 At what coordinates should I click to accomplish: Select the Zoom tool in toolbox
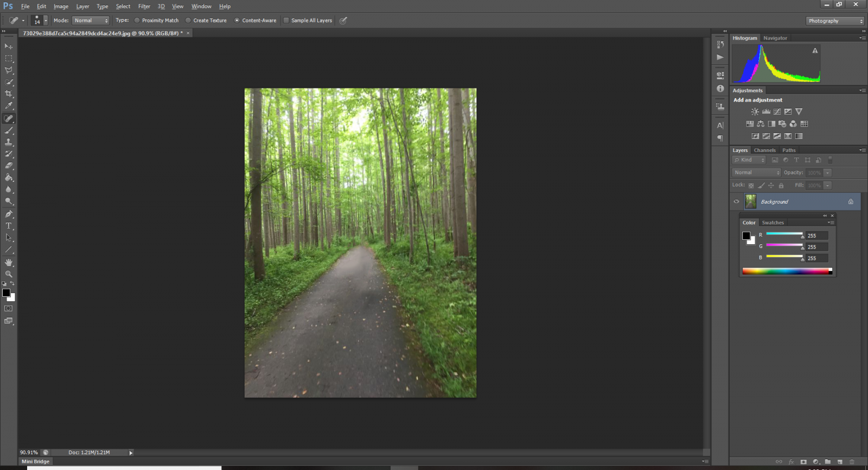point(9,274)
